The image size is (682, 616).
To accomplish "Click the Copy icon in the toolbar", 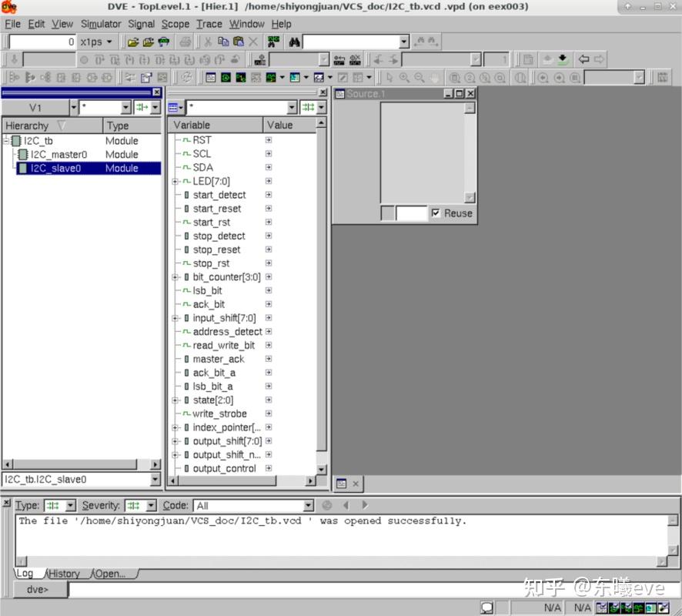I will [223, 42].
